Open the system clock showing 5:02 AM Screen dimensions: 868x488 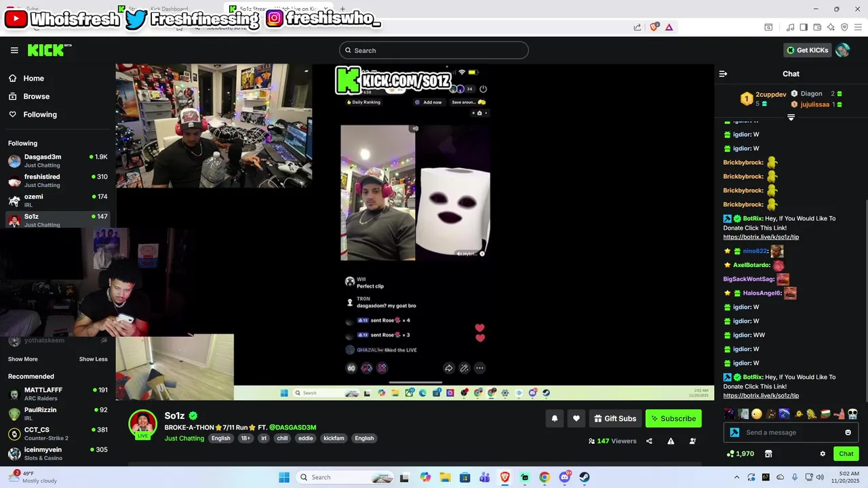pos(846,477)
